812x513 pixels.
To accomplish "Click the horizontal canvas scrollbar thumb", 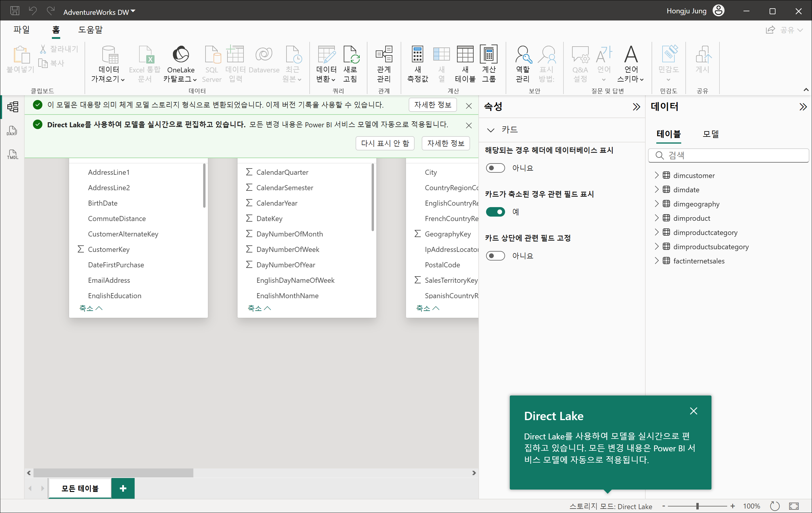I will coord(113,473).
